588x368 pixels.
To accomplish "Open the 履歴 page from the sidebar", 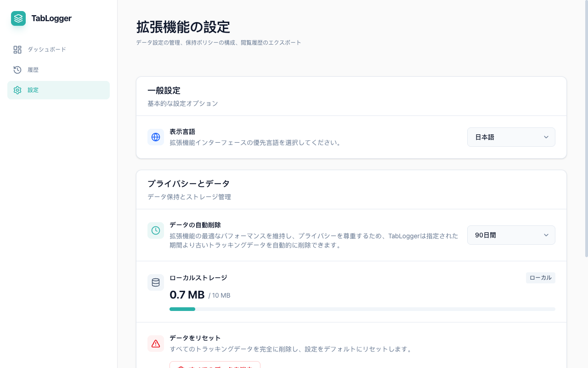I will point(33,69).
